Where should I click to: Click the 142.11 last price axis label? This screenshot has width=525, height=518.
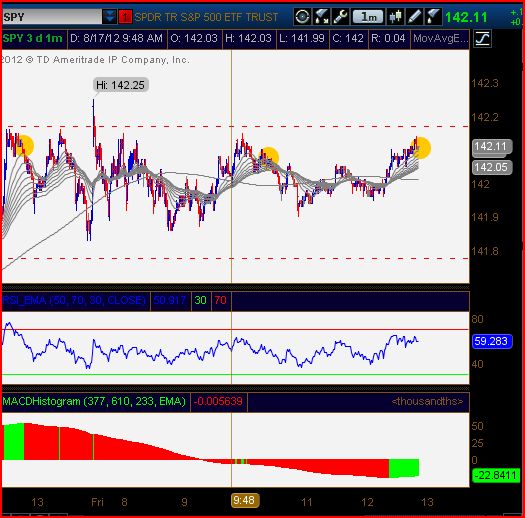point(491,147)
